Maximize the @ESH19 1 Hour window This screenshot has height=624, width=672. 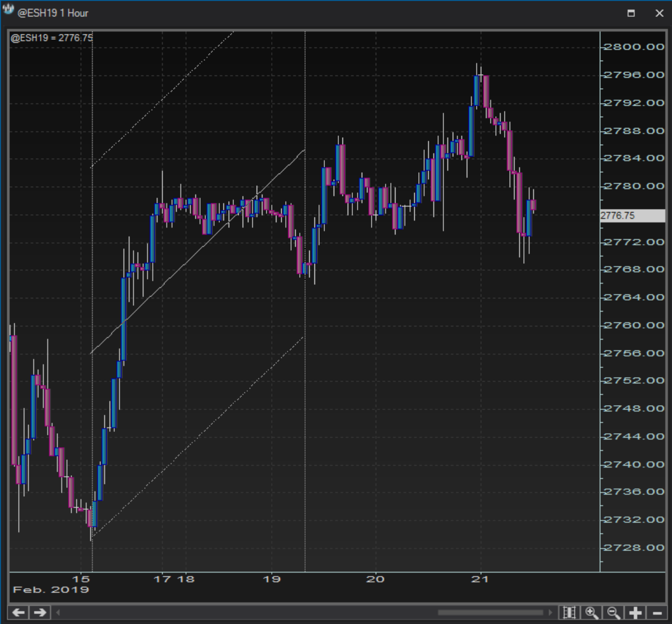click(x=631, y=13)
